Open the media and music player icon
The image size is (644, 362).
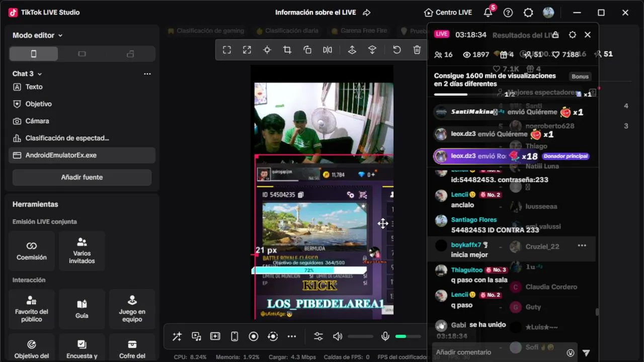pos(196,336)
